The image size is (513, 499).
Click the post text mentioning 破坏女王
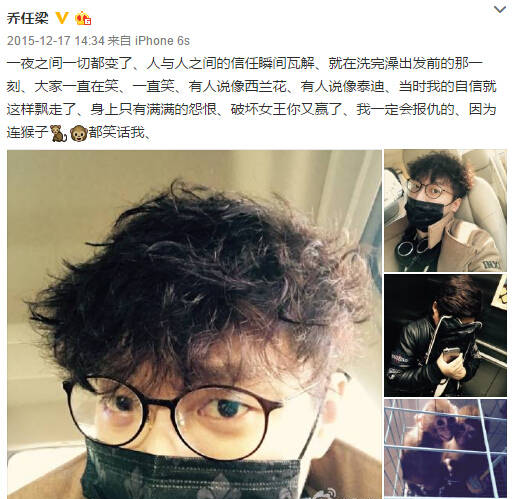point(252,109)
